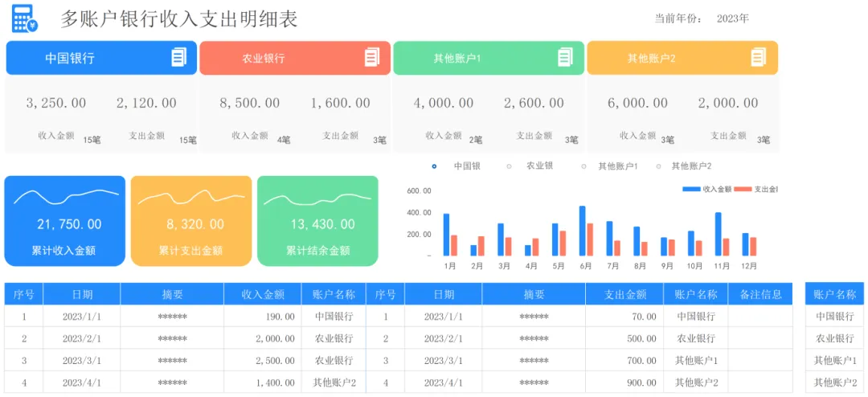Click the 2,120.00 expense value
This screenshot has height=397, width=868.
(x=147, y=103)
